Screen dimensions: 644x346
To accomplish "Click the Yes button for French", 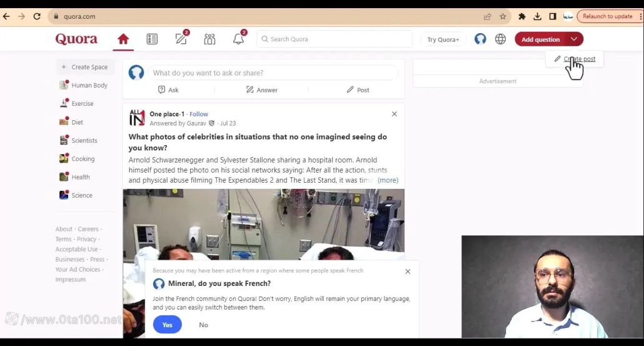I will coord(167,325).
